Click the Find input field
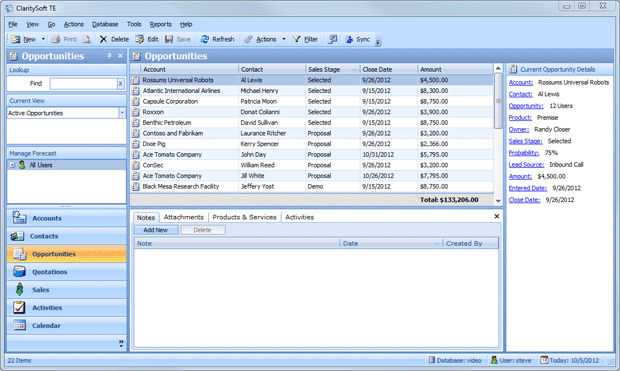The image size is (620, 371). point(83,83)
